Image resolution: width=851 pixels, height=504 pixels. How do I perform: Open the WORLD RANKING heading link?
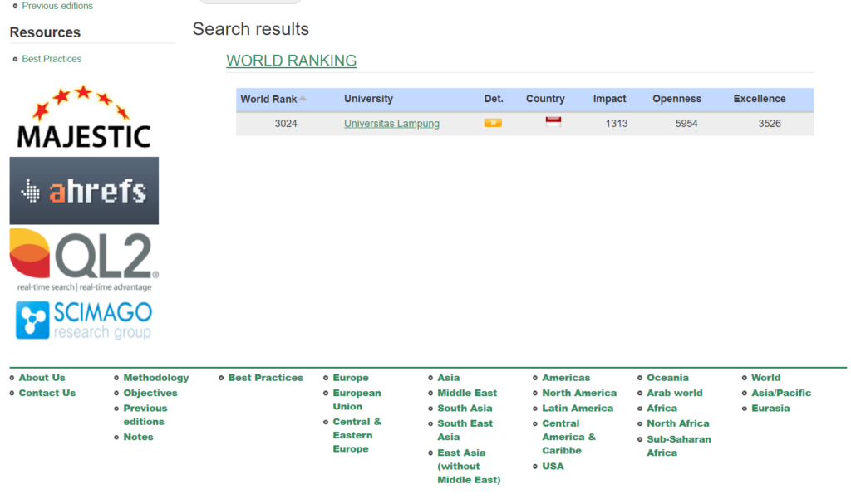(x=291, y=61)
